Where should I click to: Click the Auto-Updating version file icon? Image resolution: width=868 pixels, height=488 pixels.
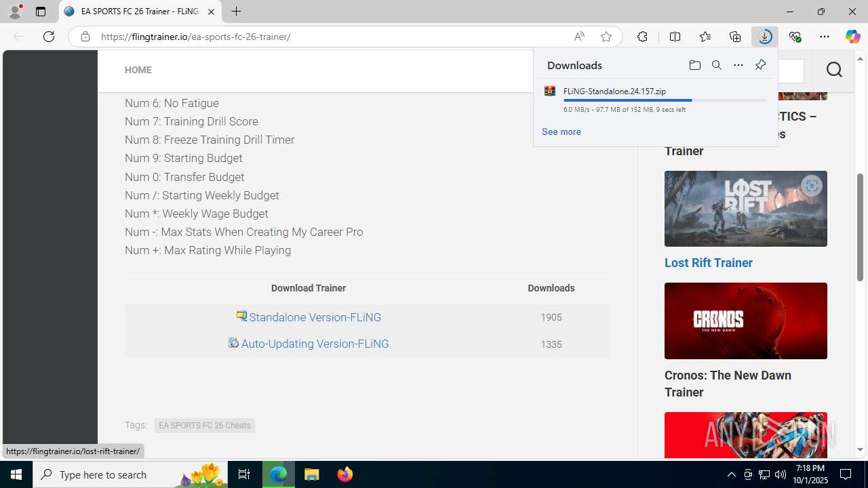coord(233,342)
